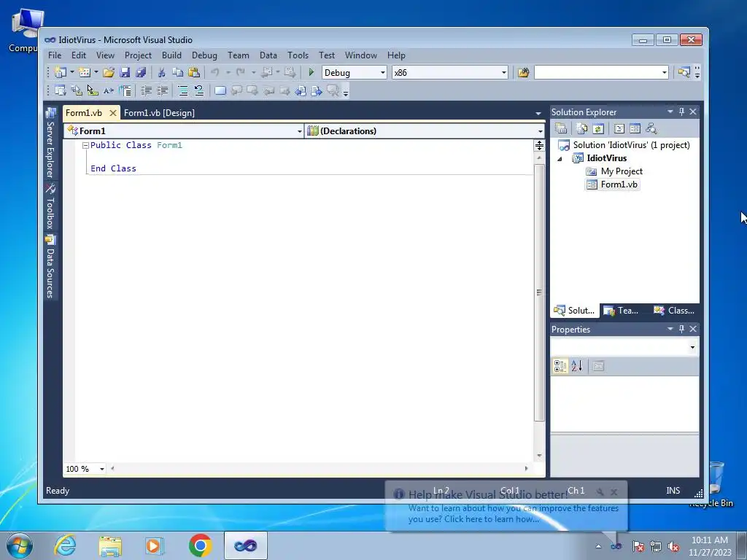Open the File menu
This screenshot has height=560, width=747.
[55, 55]
